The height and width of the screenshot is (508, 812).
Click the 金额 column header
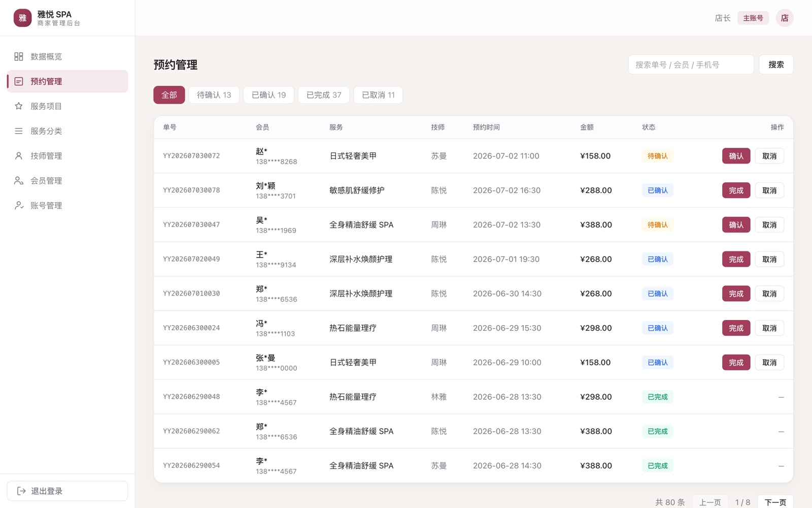(x=587, y=127)
